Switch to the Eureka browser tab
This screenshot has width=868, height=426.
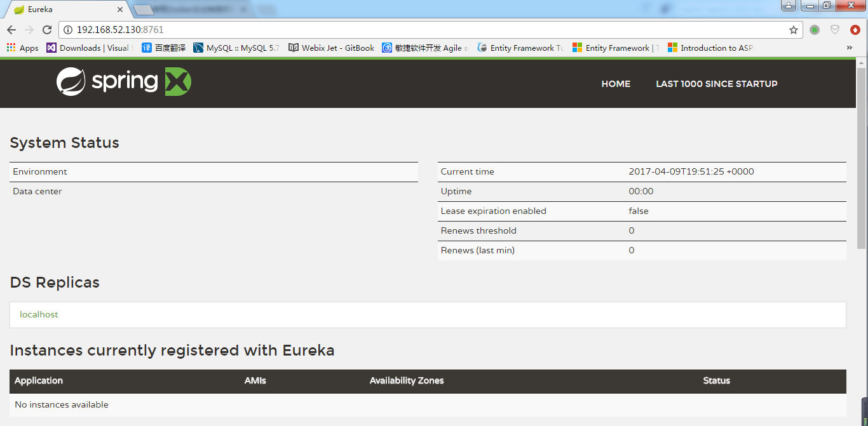click(64, 10)
